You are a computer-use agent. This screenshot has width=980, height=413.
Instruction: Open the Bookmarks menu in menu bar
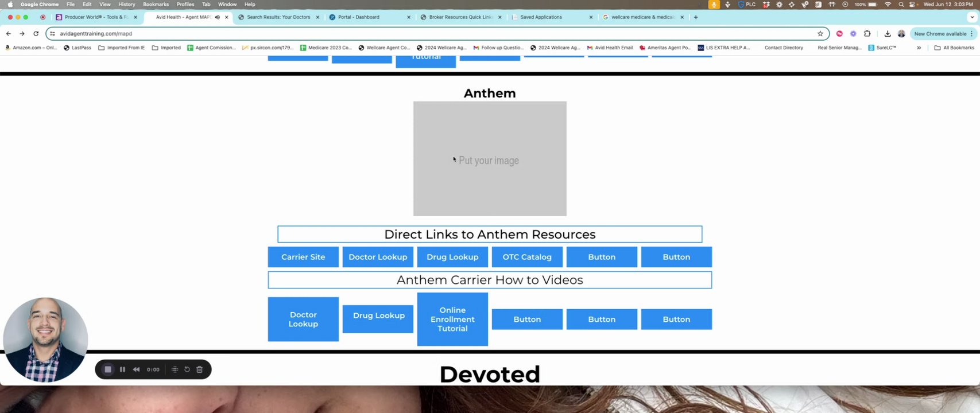[x=156, y=4]
